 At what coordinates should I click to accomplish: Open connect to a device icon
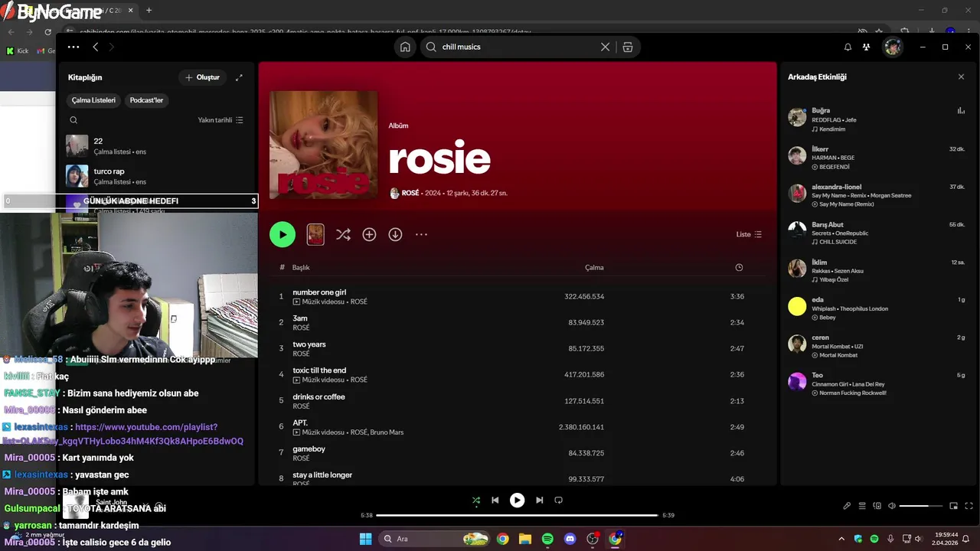click(877, 506)
